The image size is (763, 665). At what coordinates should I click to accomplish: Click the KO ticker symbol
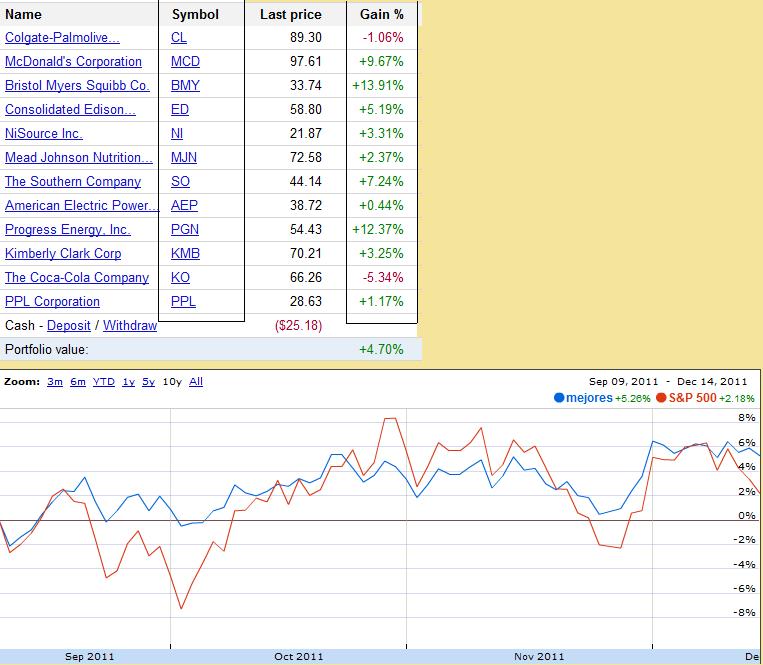(x=180, y=277)
